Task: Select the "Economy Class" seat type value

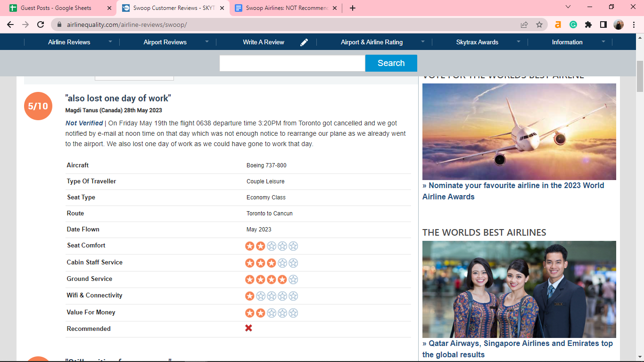Action: [266, 197]
